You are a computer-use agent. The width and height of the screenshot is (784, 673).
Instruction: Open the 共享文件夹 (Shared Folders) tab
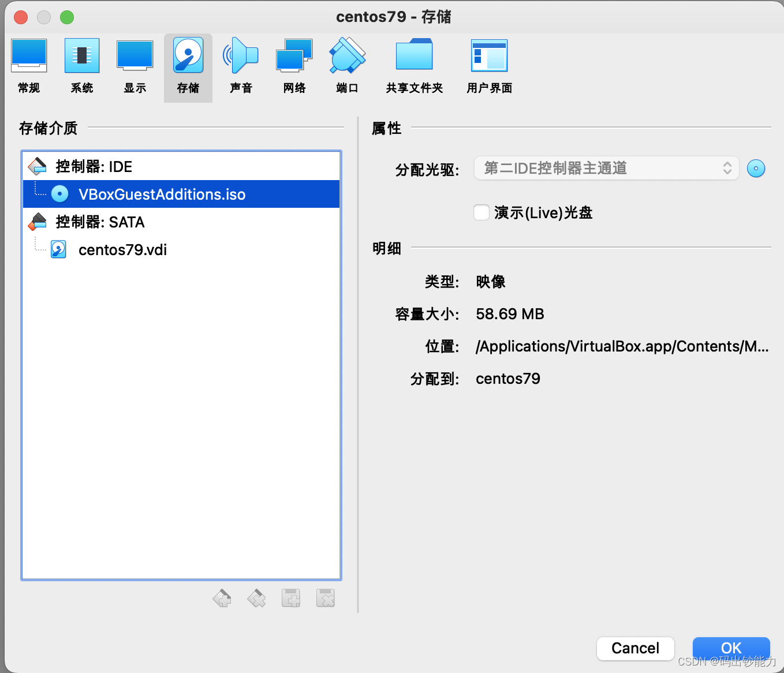click(415, 67)
